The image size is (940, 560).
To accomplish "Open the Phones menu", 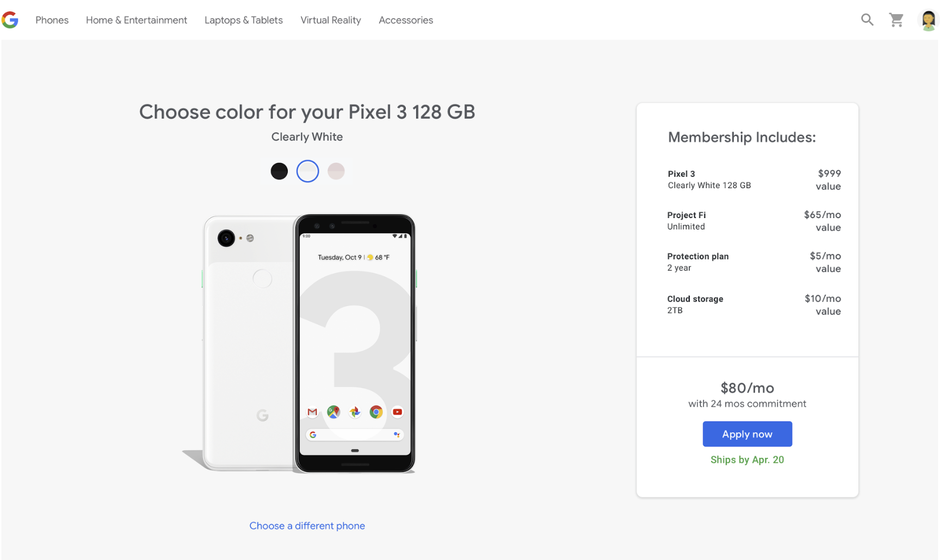I will pos(52,20).
